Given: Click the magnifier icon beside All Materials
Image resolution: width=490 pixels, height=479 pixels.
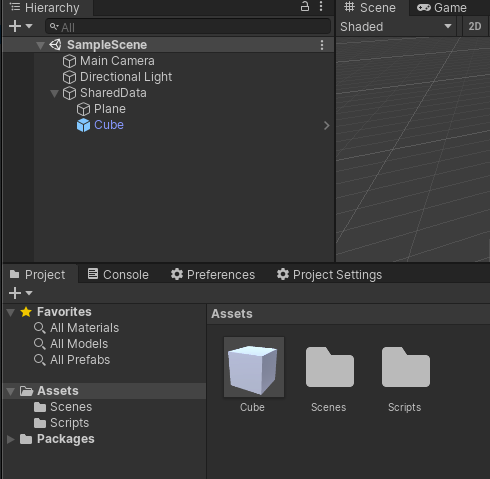Looking at the screenshot, I should click(40, 328).
